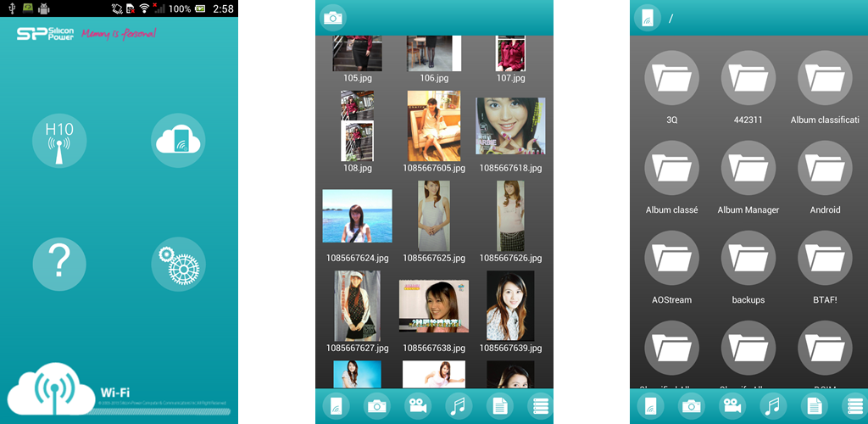This screenshot has width=868, height=424.
Task: Open the question mark help icon
Action: click(x=59, y=264)
